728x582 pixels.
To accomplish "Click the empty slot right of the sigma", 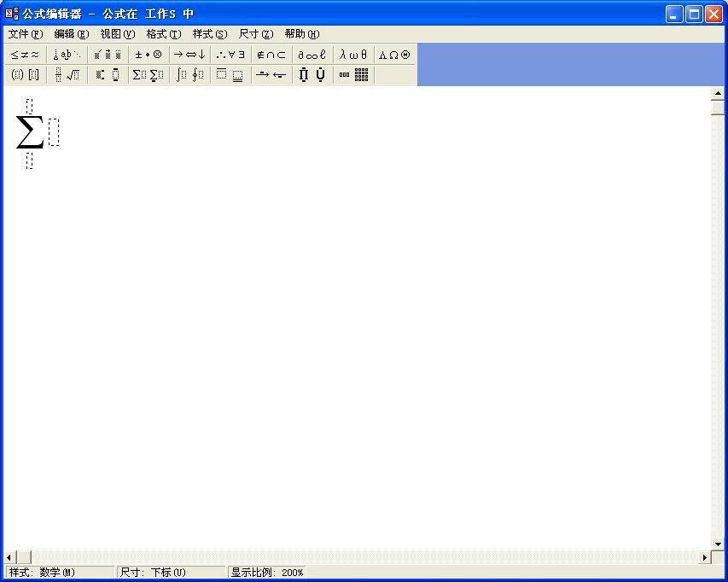I will click(x=54, y=132).
